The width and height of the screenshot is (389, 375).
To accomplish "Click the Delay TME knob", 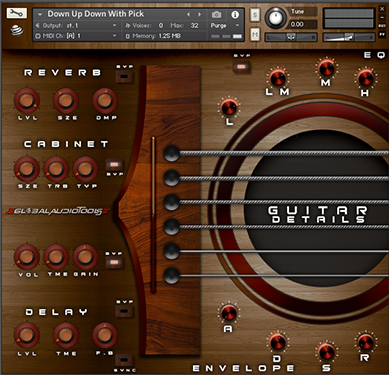I will (66, 335).
